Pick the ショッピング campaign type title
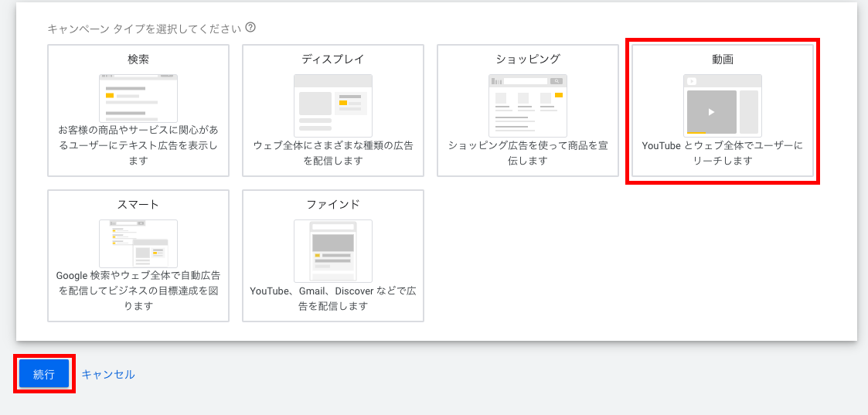 tap(528, 60)
